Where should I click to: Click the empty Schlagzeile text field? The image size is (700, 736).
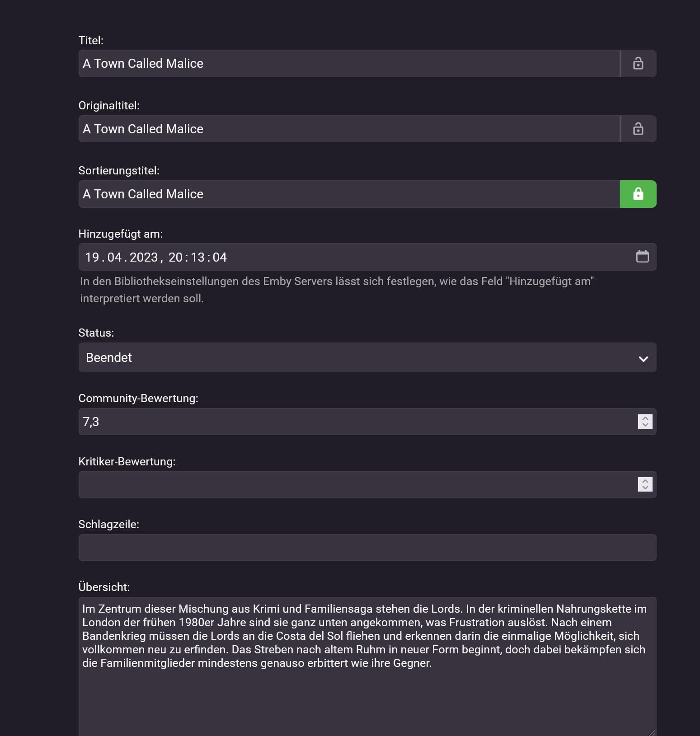367,548
